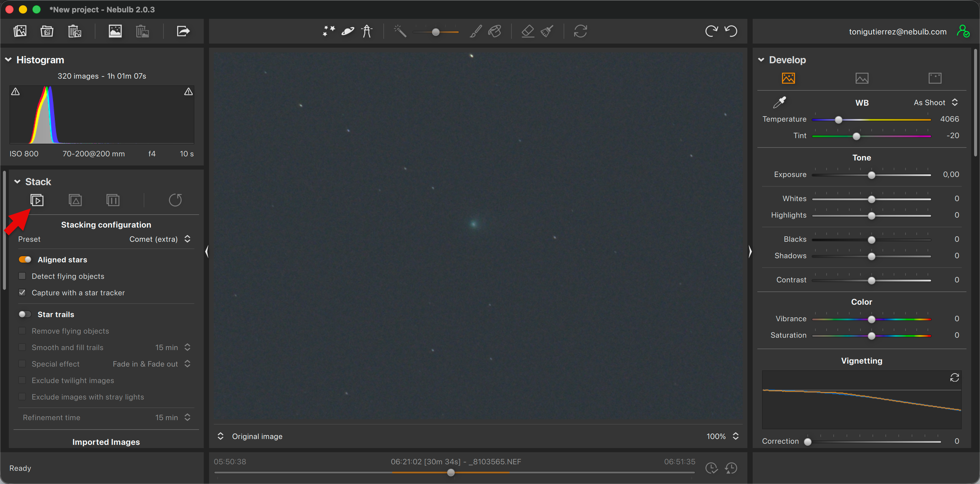Viewport: 980px width, 484px height.
Task: Click the comet tool icon
Action: [348, 31]
